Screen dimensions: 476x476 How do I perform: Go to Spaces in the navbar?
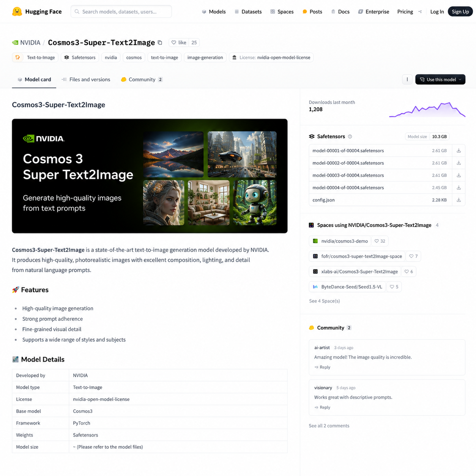click(x=282, y=12)
